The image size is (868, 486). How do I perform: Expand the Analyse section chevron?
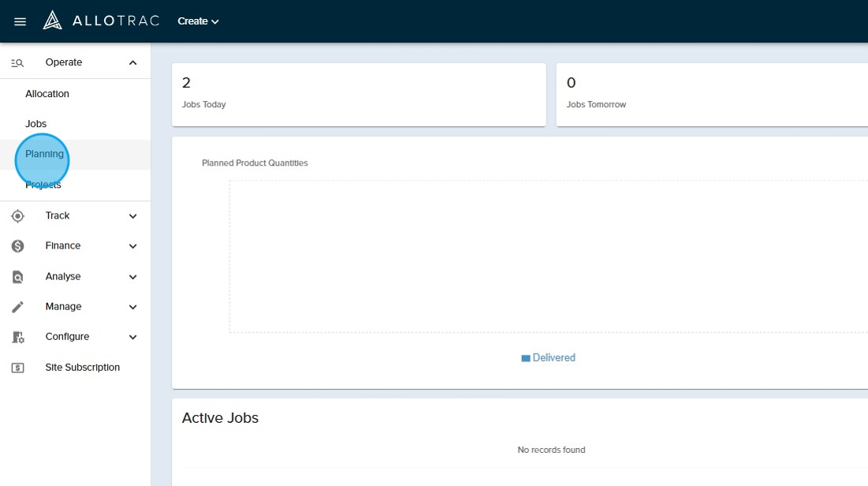(x=132, y=277)
